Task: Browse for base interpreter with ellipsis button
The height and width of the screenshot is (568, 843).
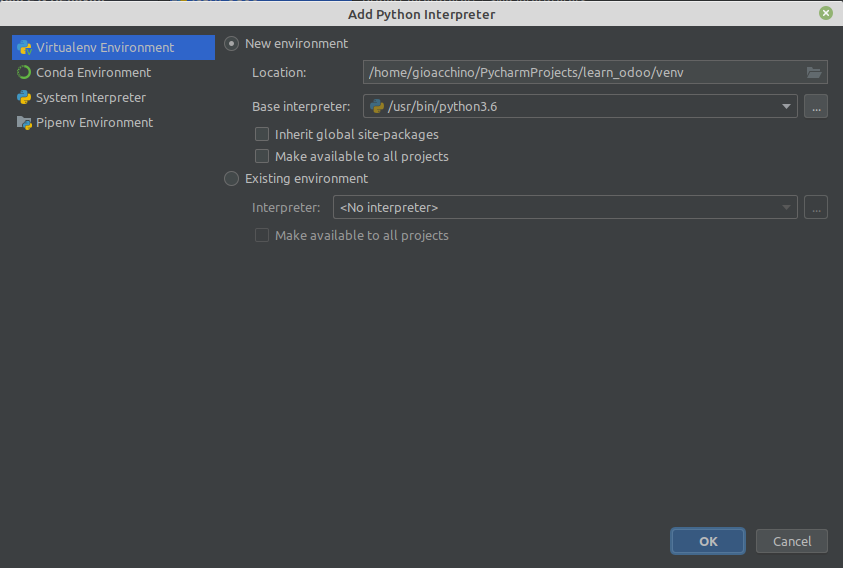Action: pyautogui.click(x=816, y=106)
